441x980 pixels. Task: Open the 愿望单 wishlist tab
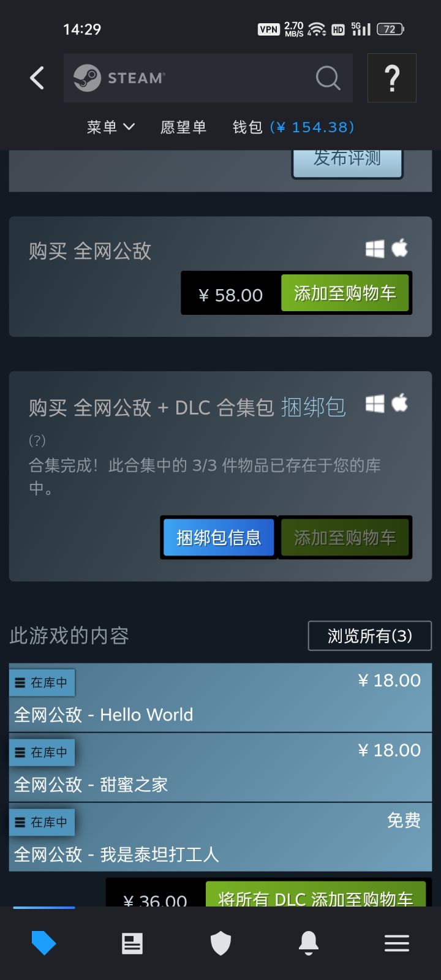coord(183,127)
